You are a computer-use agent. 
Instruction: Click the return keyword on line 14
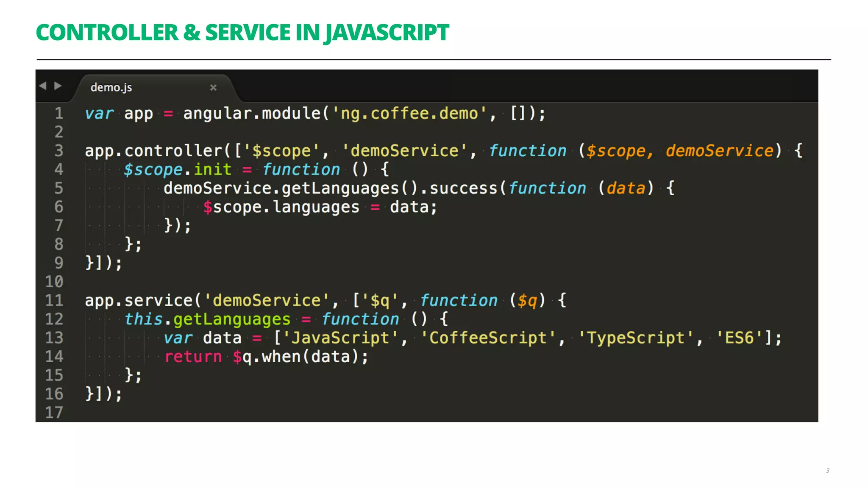tap(193, 357)
